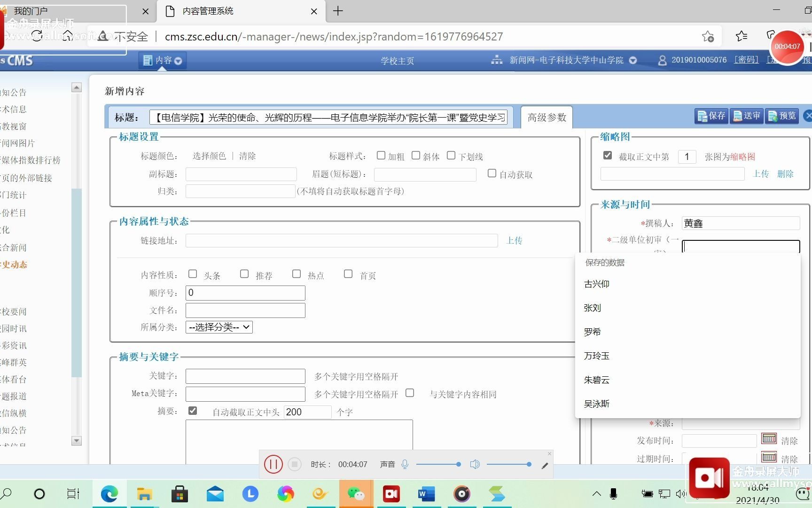Click sidebar scroll up arrow

(77, 87)
